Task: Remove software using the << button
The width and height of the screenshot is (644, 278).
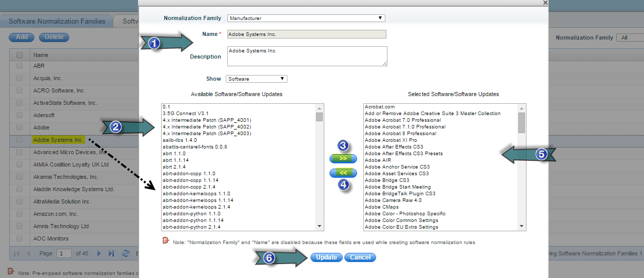Action: 343,173
